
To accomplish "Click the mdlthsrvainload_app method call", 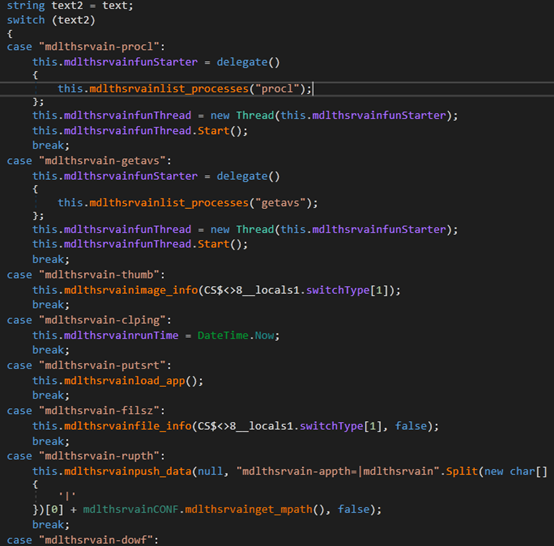I will pos(124,381).
